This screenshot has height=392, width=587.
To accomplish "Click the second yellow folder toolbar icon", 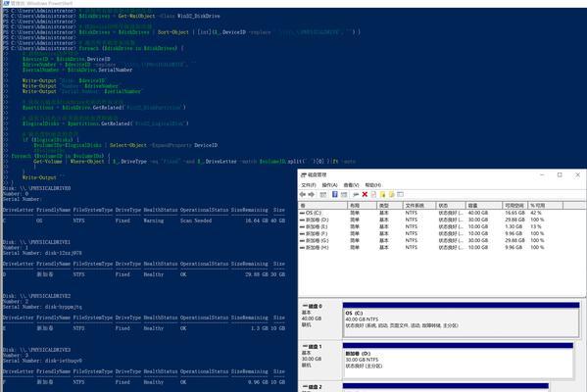I will point(391,194).
